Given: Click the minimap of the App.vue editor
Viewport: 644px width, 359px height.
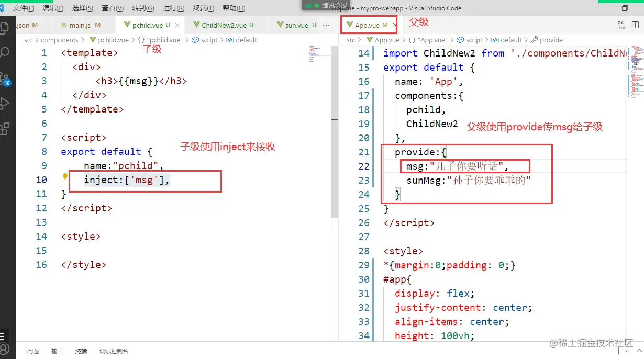Looking at the screenshot, I should pos(636,68).
